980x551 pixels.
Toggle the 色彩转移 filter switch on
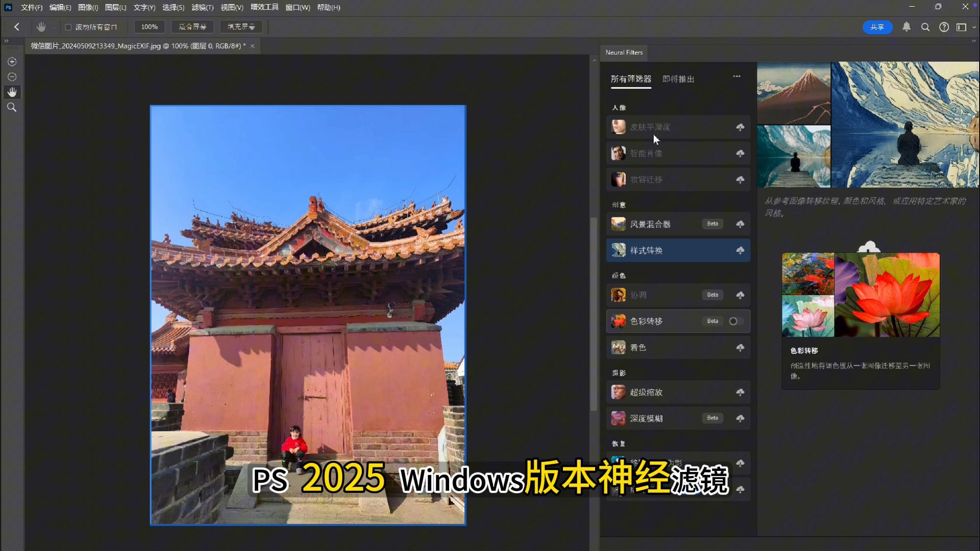coord(736,321)
